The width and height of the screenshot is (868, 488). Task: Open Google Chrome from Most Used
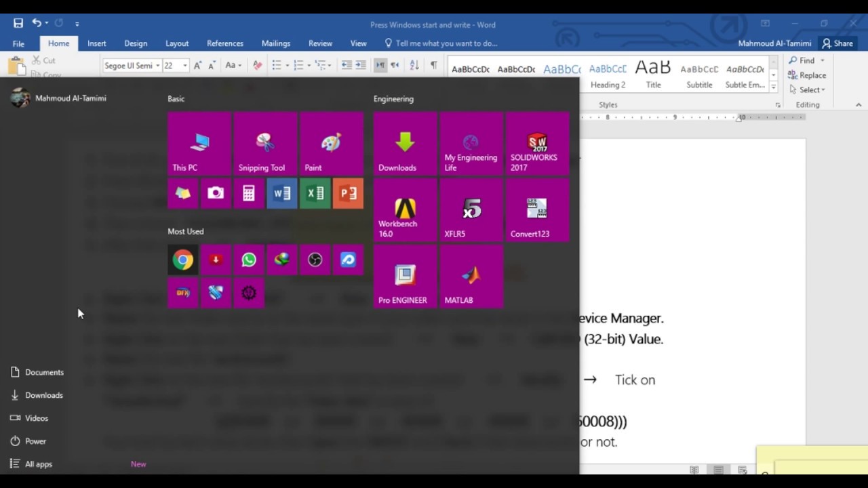tap(183, 260)
